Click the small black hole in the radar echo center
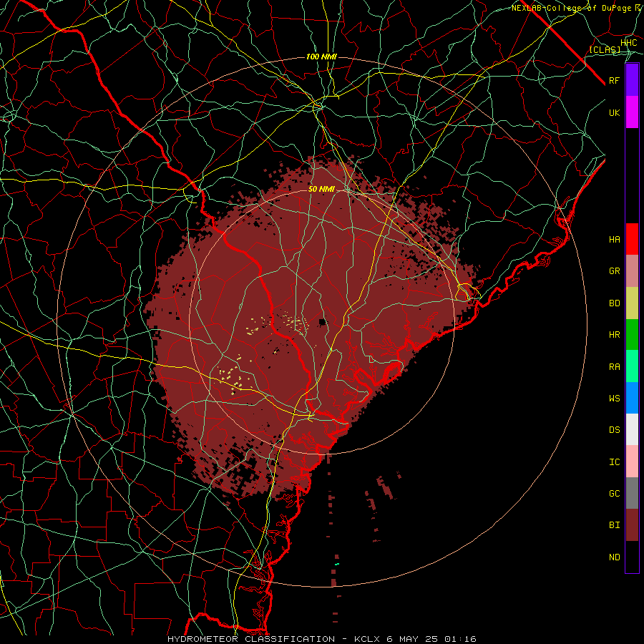Screen dimensions: 644x644 (323, 321)
